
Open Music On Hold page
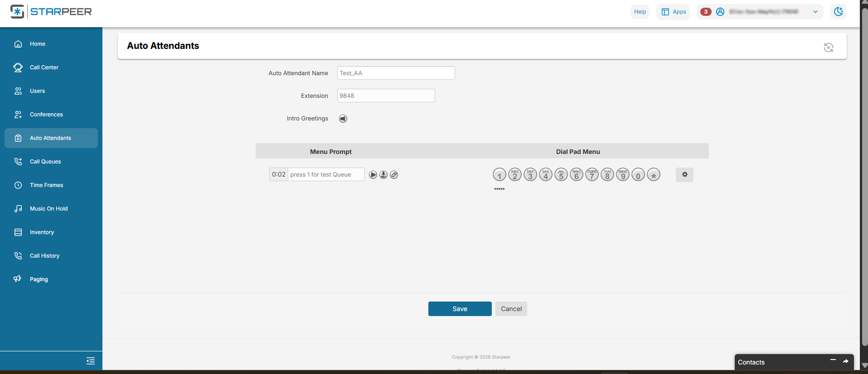48,209
